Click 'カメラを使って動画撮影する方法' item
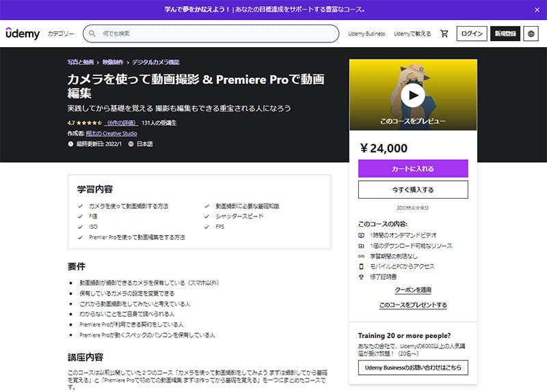The width and height of the screenshot is (547, 392). click(129, 206)
